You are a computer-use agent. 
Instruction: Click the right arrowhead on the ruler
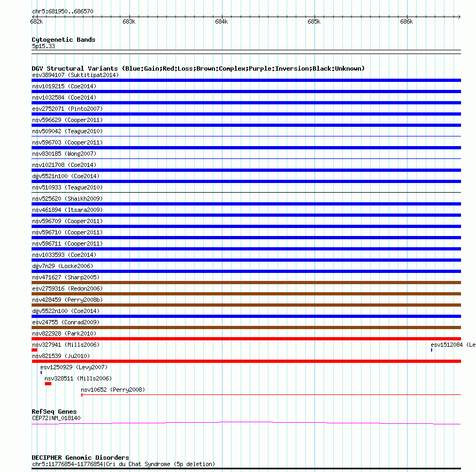[x=459, y=17]
